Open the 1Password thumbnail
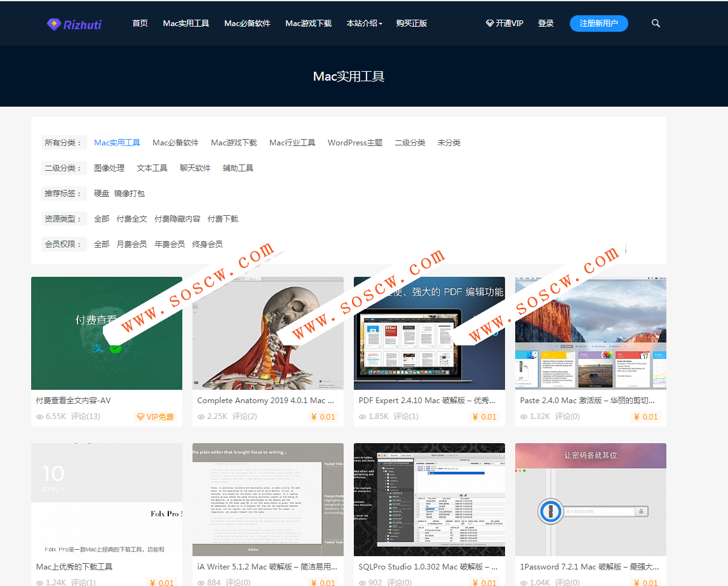The image size is (728, 586). (591, 499)
